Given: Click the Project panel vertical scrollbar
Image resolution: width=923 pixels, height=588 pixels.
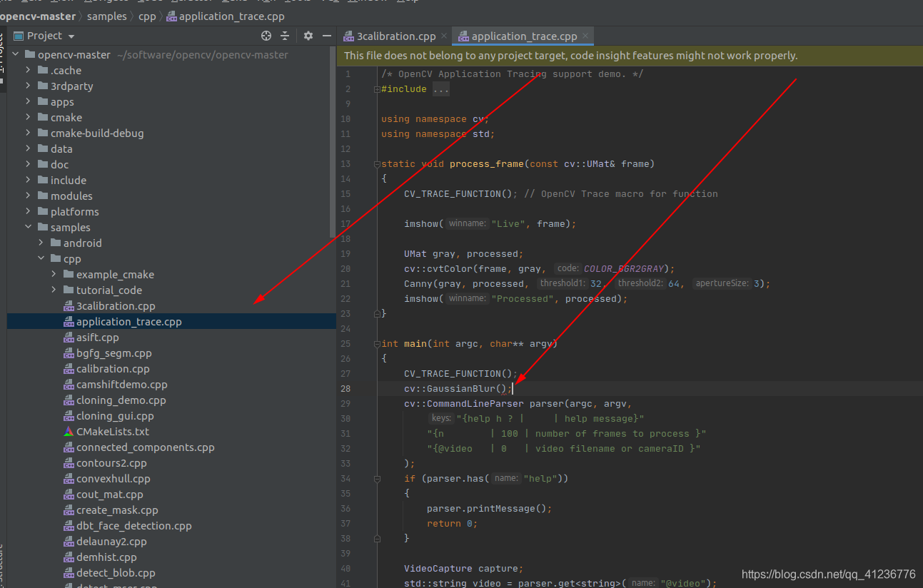Looking at the screenshot, I should tap(333, 143).
